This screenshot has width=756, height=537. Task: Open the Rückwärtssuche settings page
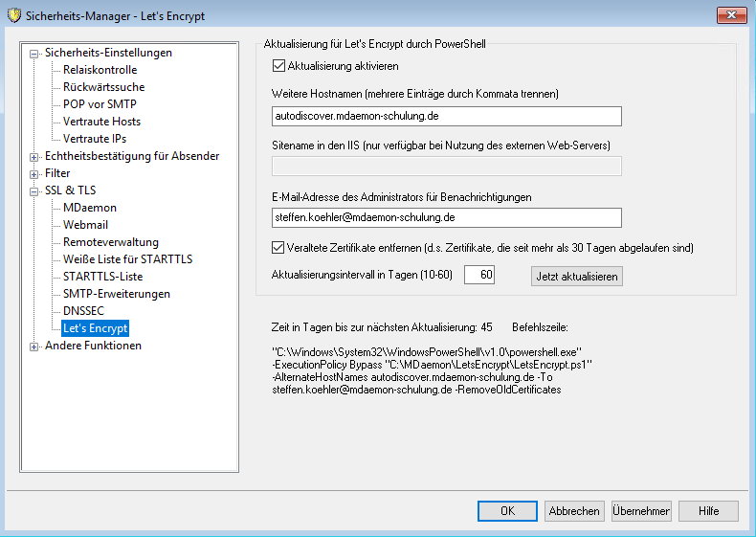click(102, 87)
